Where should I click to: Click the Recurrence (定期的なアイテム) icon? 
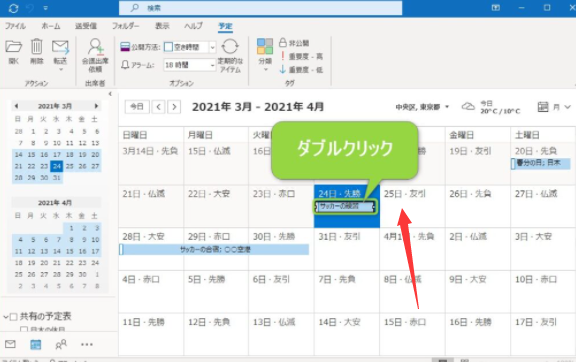(x=230, y=47)
